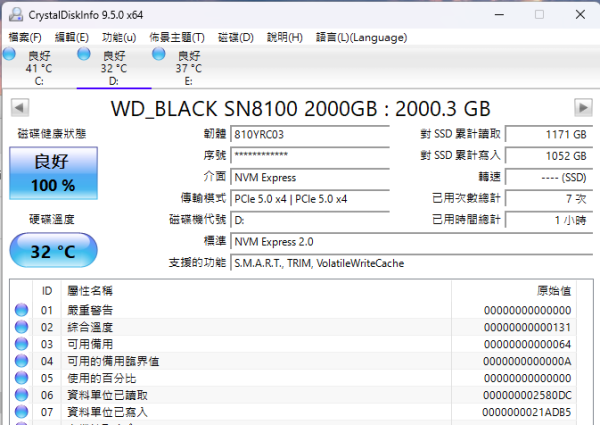The height and width of the screenshot is (425, 600).
Task: Open the 功能(u) menu
Action: coord(119,37)
